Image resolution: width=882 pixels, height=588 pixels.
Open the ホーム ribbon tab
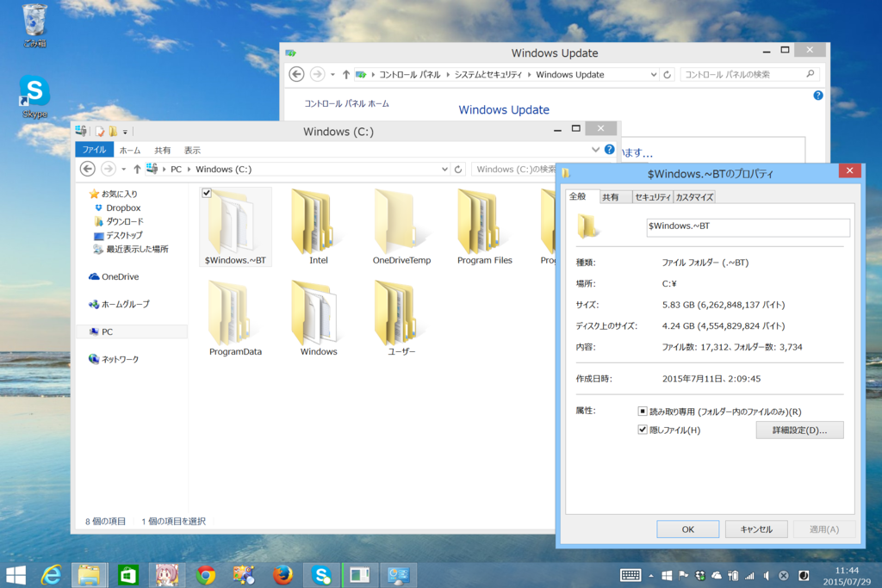[130, 150]
